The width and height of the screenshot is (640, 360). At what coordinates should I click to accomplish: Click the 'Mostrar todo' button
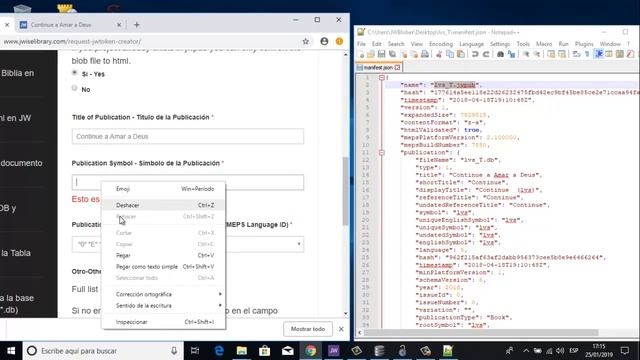pyautogui.click(x=308, y=329)
